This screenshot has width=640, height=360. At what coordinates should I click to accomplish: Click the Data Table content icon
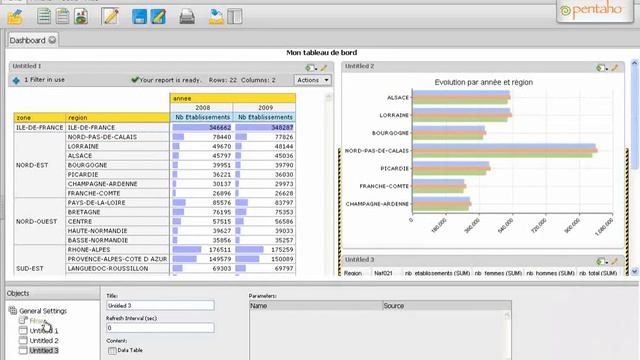tap(112, 351)
